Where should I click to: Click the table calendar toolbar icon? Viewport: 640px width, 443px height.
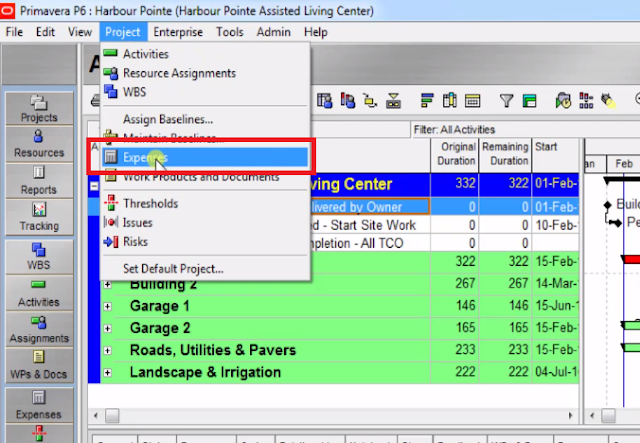pyautogui.click(x=472, y=100)
